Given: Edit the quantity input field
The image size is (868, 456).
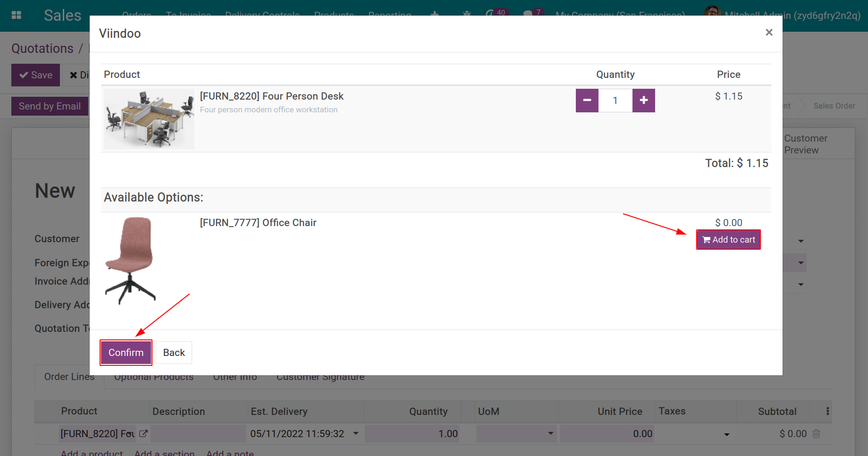Looking at the screenshot, I should tap(615, 101).
